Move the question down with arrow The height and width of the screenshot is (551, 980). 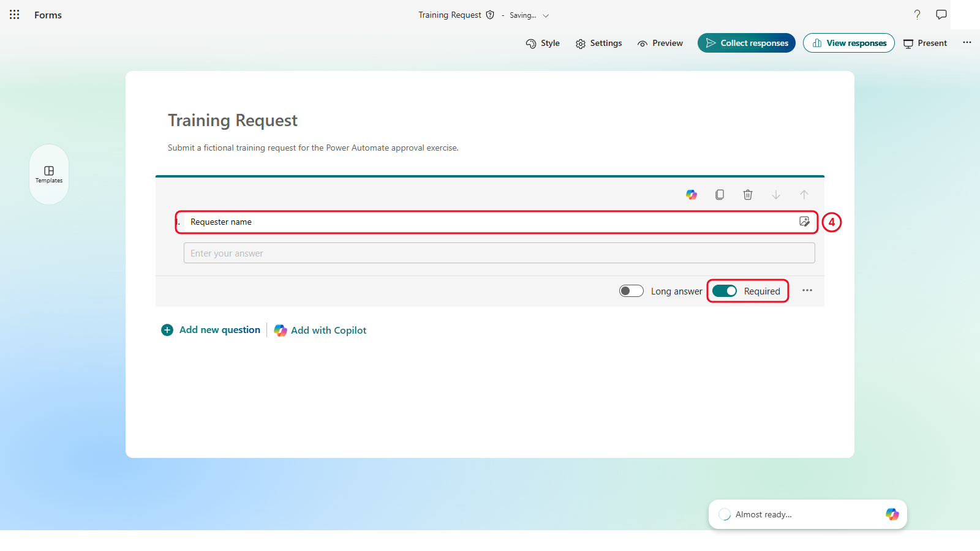point(776,195)
